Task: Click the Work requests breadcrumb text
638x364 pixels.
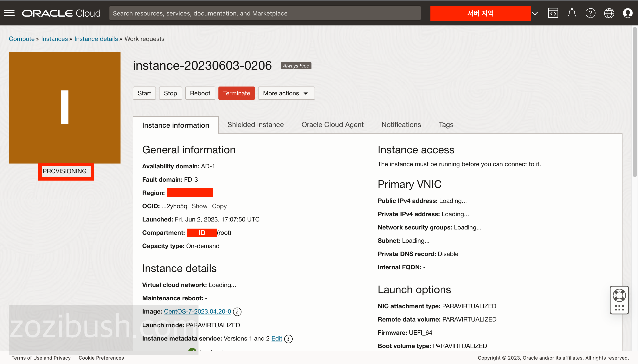Action: point(144,39)
